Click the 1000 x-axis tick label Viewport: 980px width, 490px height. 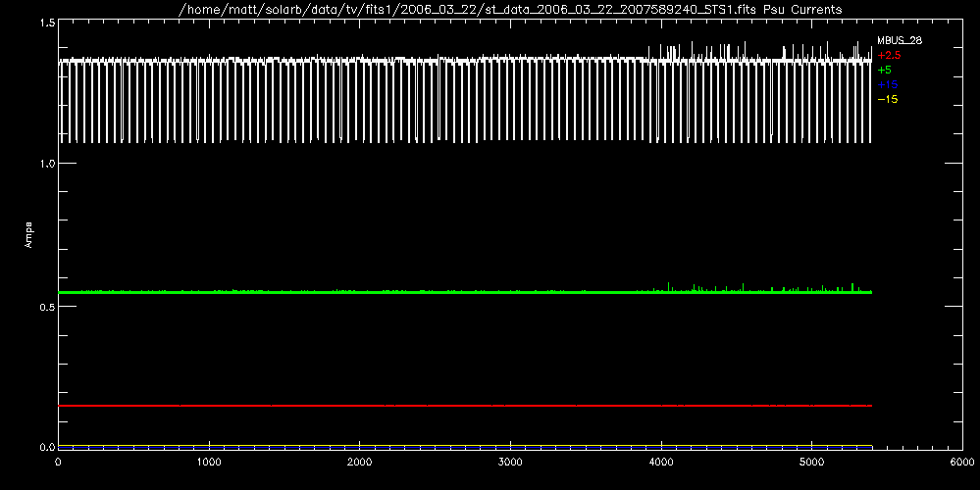tap(209, 462)
